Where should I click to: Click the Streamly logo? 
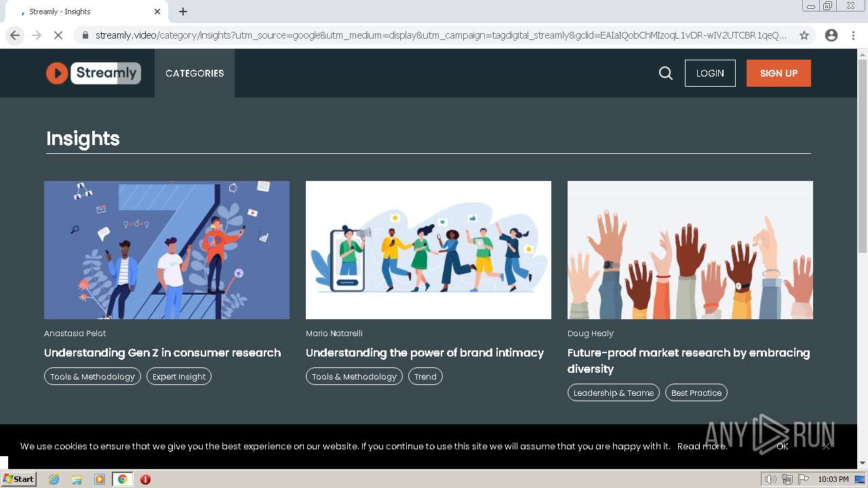[x=94, y=73]
